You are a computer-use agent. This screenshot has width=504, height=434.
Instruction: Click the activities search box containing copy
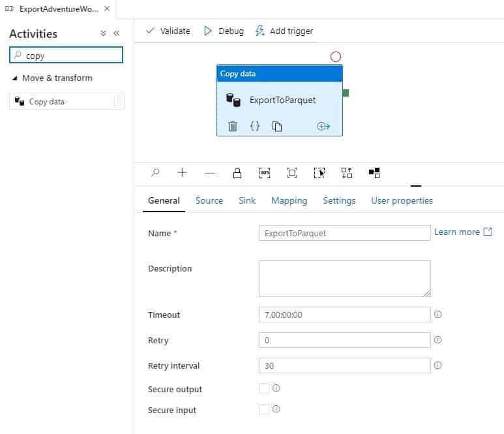67,55
